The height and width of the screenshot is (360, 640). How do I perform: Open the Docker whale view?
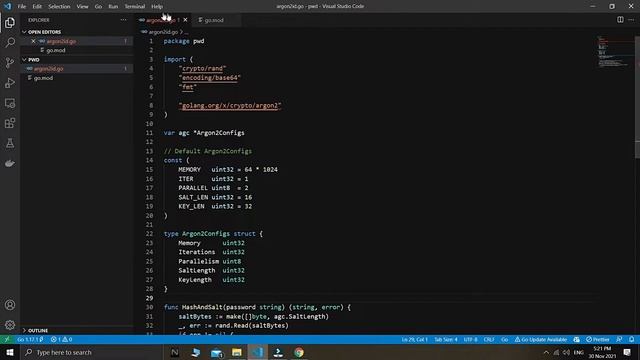[10, 163]
